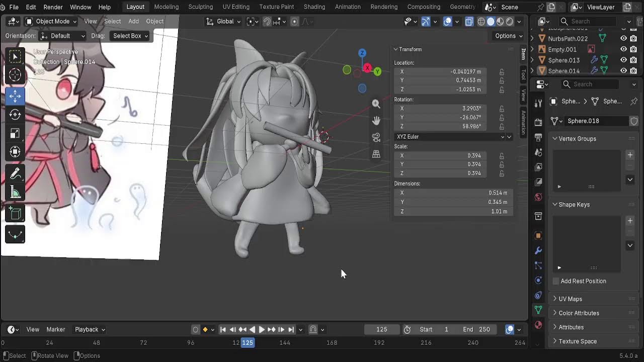Switch to the Sculpting workspace tab
The width and height of the screenshot is (644, 362).
[200, 7]
